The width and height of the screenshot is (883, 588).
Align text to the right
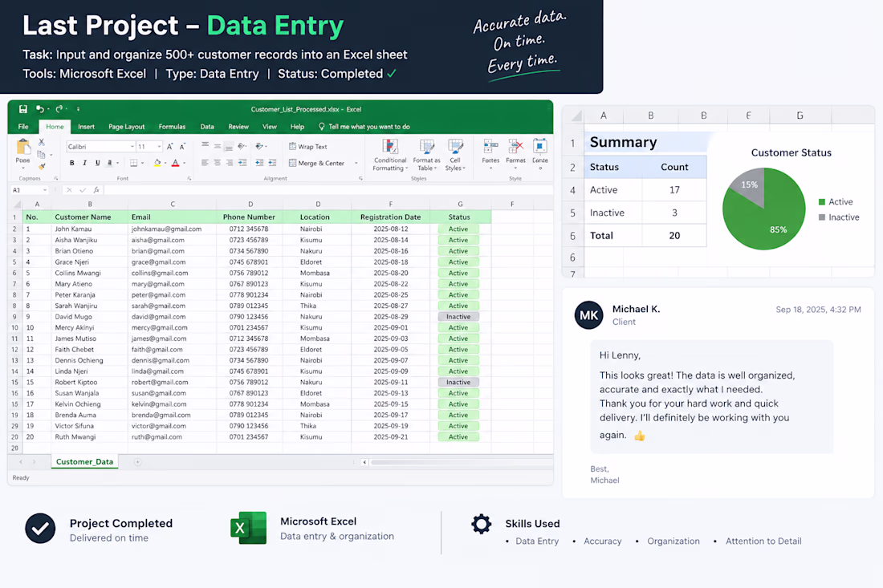[x=230, y=163]
